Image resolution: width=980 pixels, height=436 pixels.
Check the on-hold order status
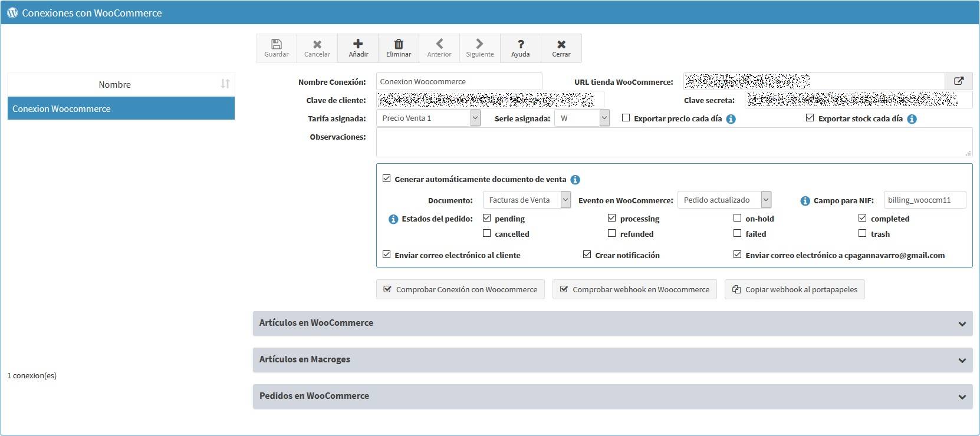click(x=738, y=218)
